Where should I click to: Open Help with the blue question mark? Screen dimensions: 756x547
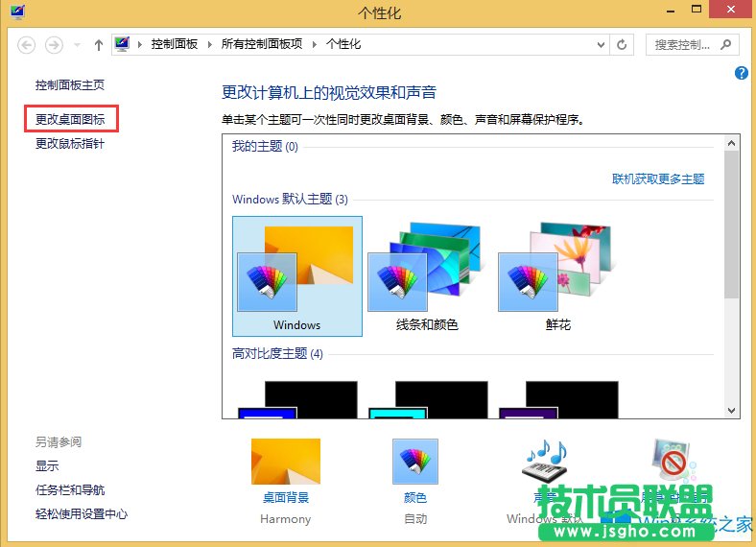(742, 73)
